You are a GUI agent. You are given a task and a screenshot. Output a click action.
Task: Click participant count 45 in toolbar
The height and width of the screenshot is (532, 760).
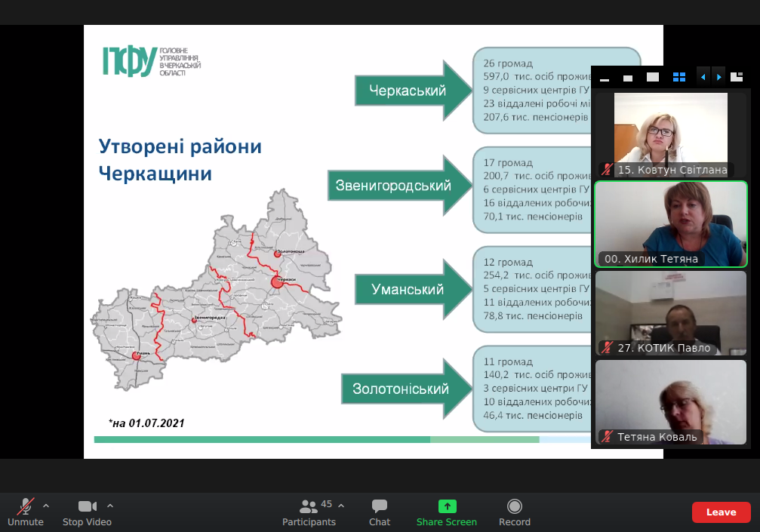click(x=326, y=504)
